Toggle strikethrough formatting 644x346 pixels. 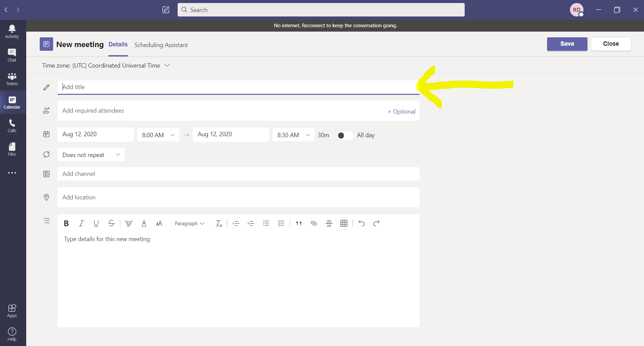pyautogui.click(x=111, y=223)
